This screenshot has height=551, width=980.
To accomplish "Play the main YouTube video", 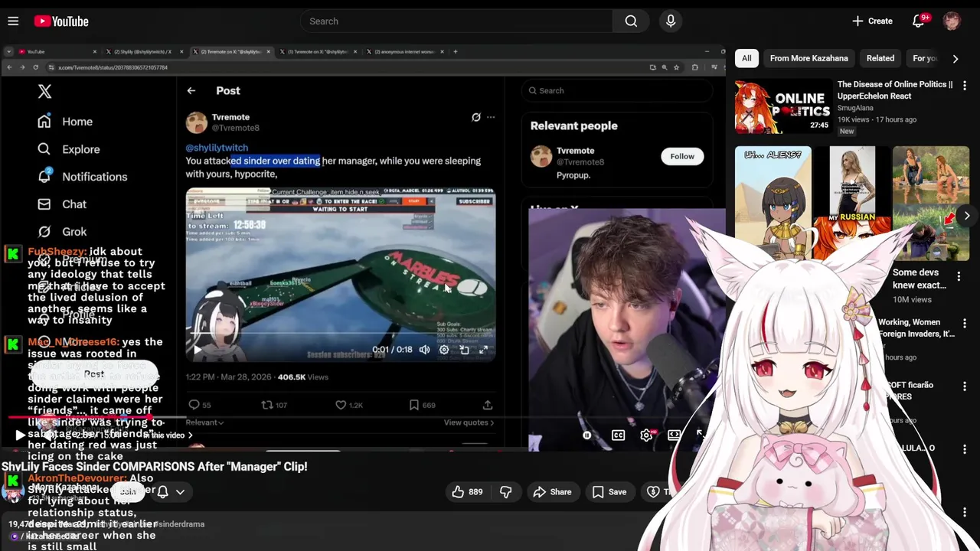I will coord(19,435).
